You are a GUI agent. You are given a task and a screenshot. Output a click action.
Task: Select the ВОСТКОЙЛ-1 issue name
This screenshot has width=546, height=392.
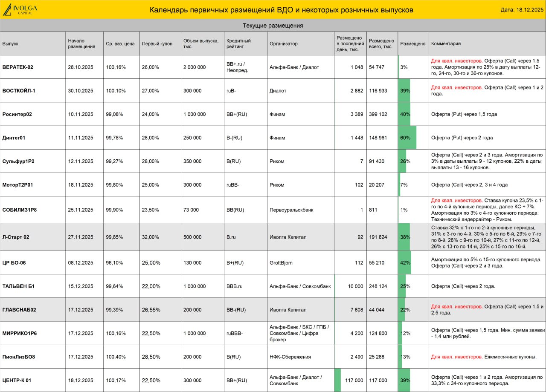(x=19, y=90)
